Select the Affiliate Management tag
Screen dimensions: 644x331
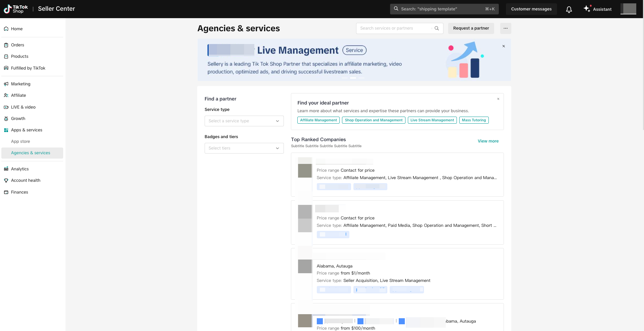[x=318, y=120]
